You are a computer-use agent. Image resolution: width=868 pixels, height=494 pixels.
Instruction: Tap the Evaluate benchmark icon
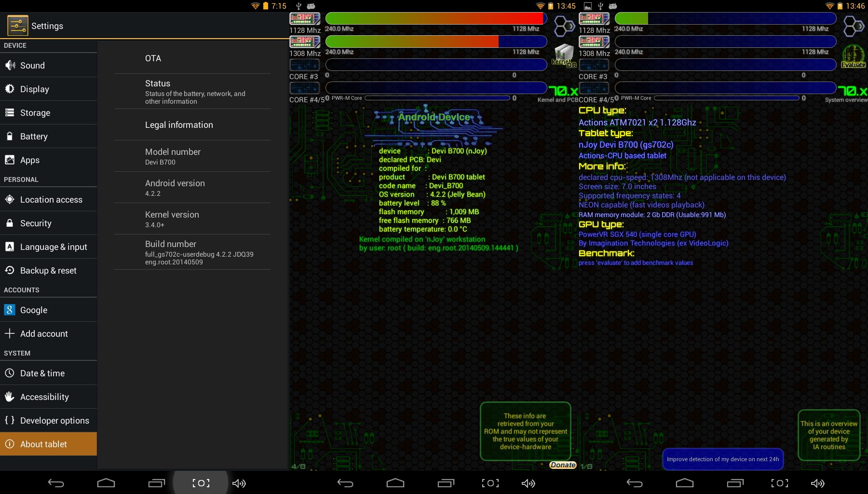click(853, 56)
